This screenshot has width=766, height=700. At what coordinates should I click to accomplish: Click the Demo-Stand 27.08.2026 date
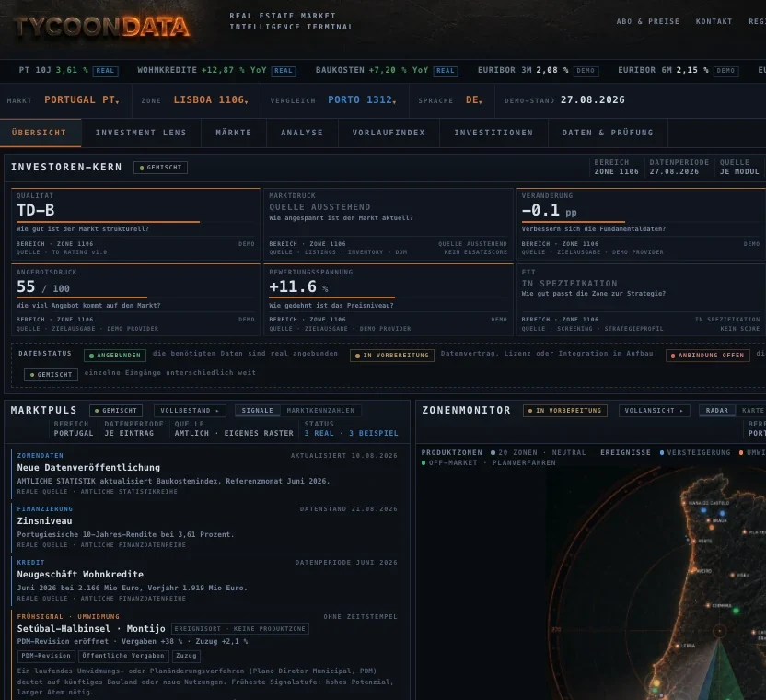tap(593, 99)
